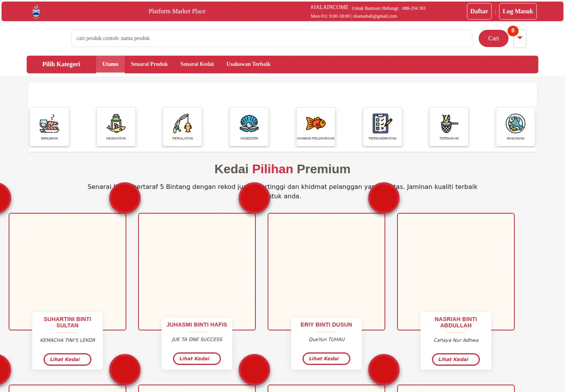Click the ERIY BINTI DUSUN name
This screenshot has width=565, height=392.
click(326, 325)
